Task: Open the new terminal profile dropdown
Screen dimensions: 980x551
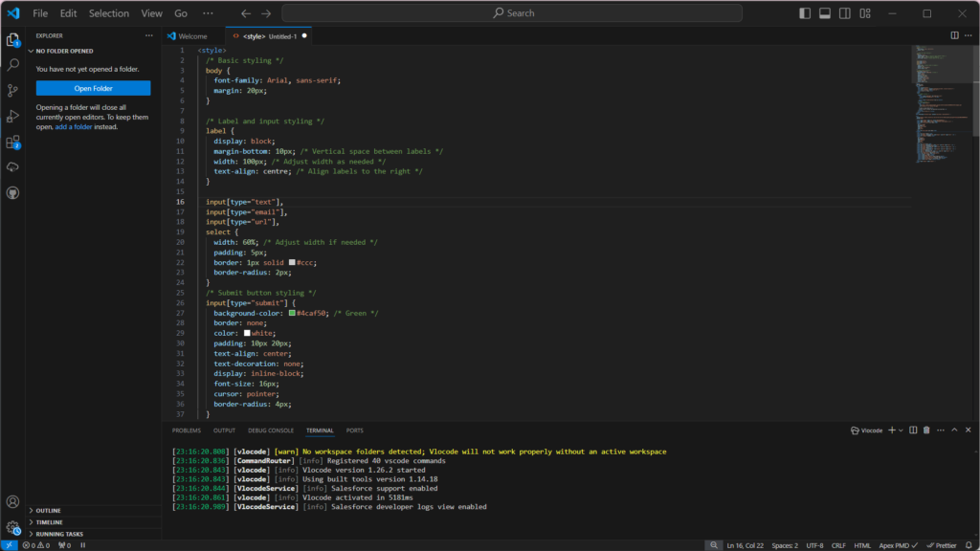Action: point(901,430)
